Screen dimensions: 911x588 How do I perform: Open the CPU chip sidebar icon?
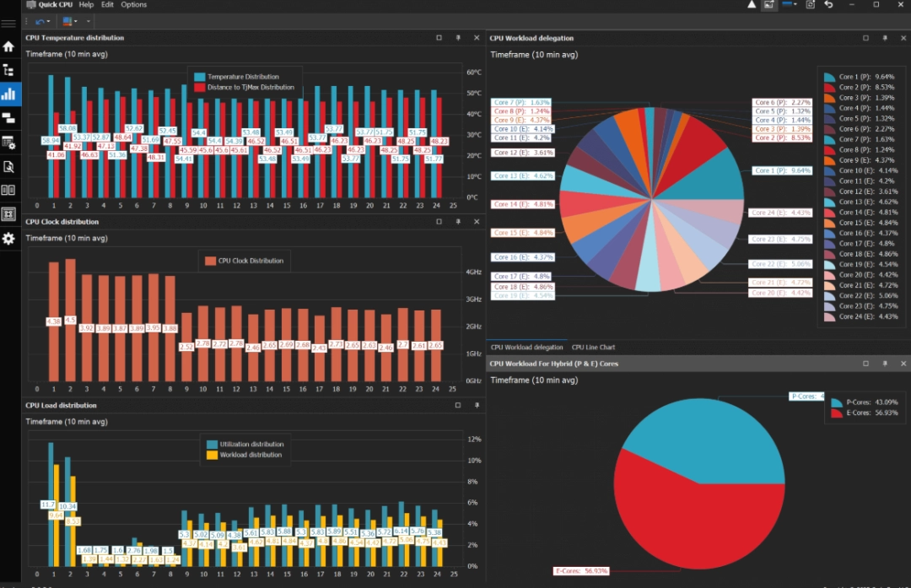pos(8,214)
